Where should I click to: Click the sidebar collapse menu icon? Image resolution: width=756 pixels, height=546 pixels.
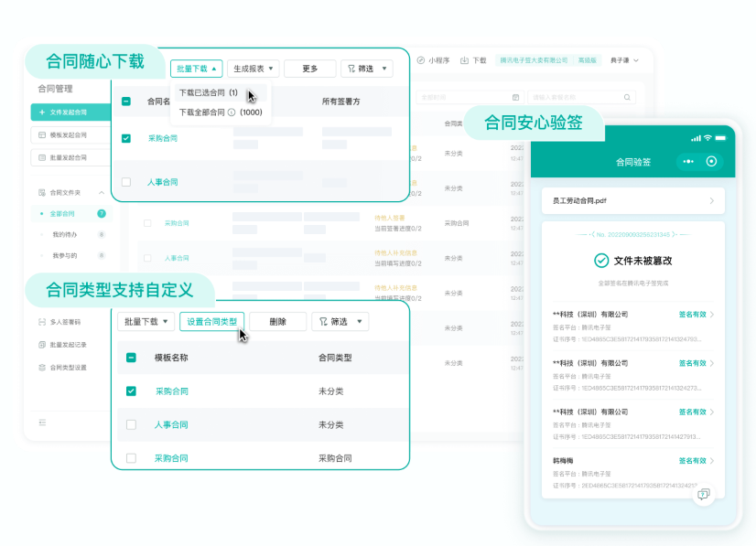pyautogui.click(x=42, y=423)
